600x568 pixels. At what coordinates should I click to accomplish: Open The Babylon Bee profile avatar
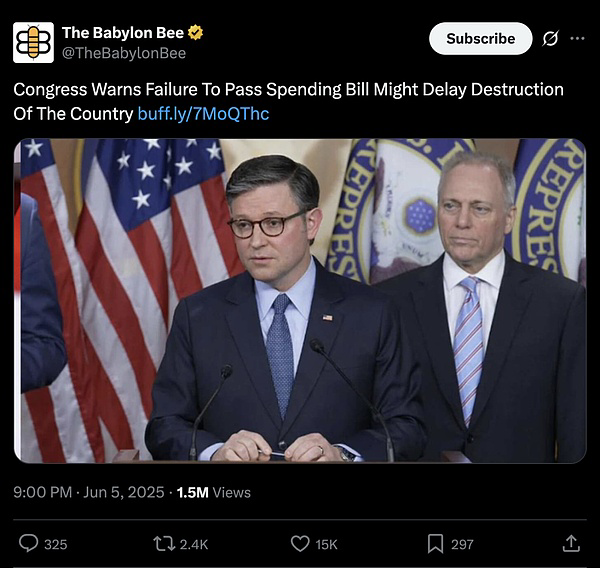coord(33,42)
